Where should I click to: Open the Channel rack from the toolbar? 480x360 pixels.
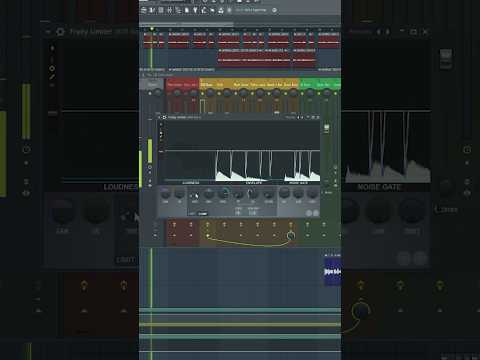pyautogui.click(x=160, y=10)
